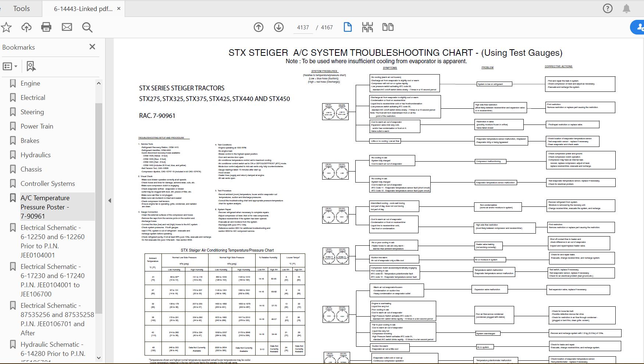Go to the next page arrow
The width and height of the screenshot is (644, 364).
click(279, 27)
